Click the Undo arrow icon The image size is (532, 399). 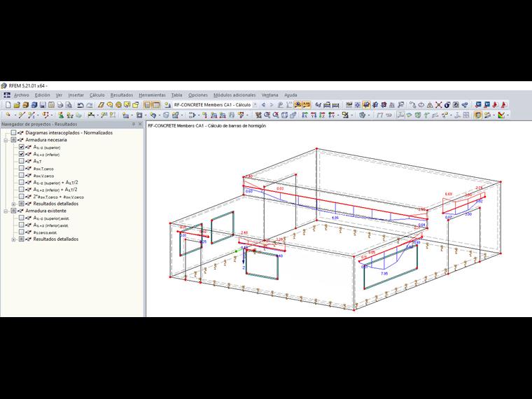click(80, 105)
